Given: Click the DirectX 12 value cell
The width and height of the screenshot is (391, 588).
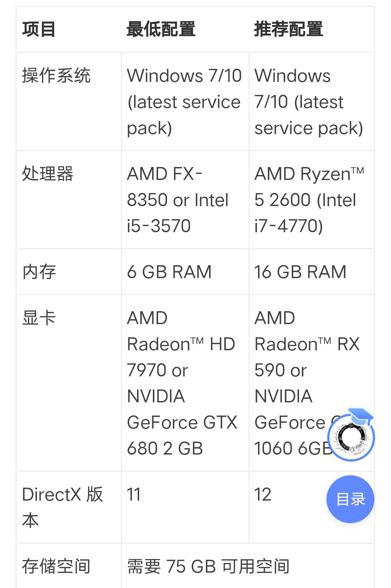Looking at the screenshot, I should [x=286, y=507].
